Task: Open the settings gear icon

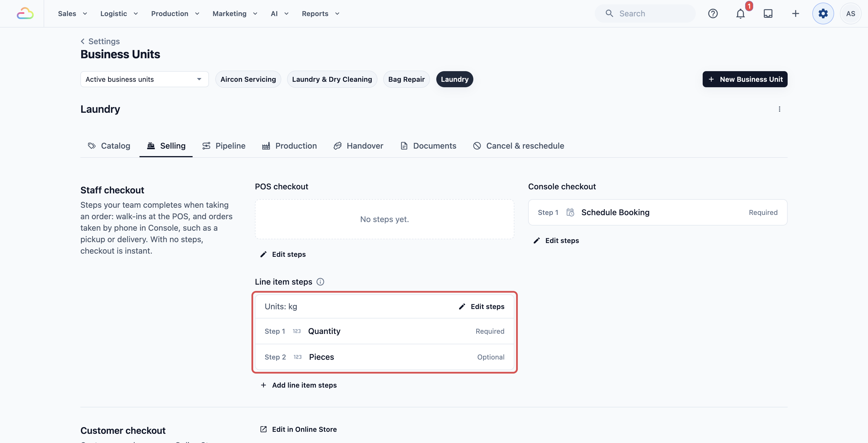Action: click(x=823, y=13)
